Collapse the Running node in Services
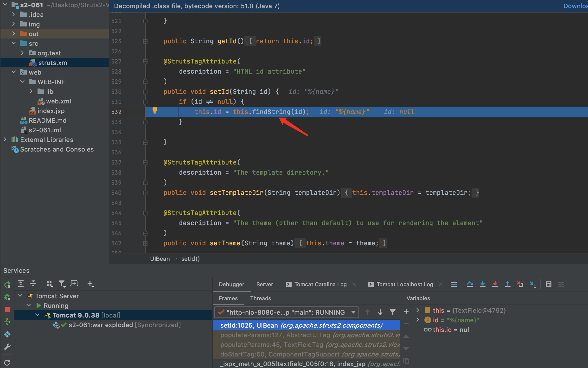The width and height of the screenshot is (588, 368). (29, 305)
